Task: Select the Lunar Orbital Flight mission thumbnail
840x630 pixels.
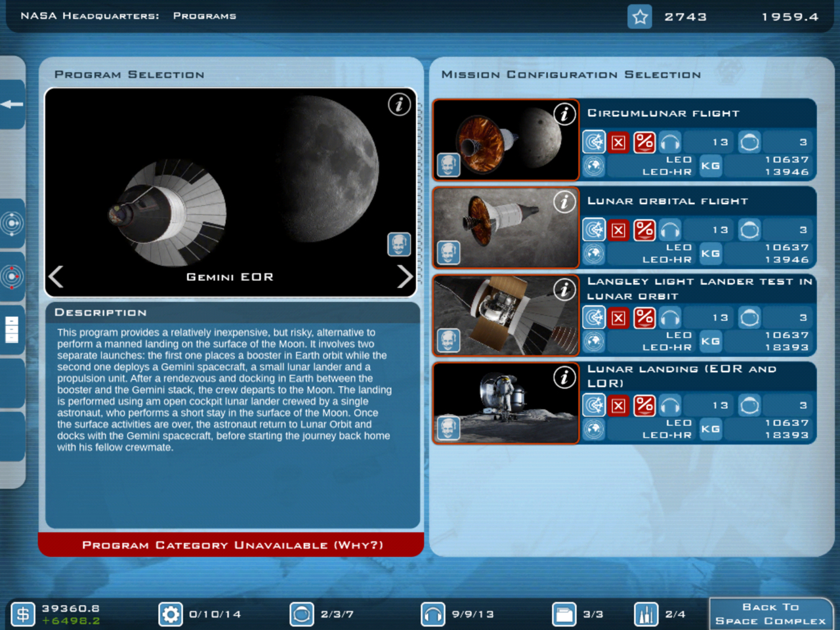Action: (x=506, y=228)
